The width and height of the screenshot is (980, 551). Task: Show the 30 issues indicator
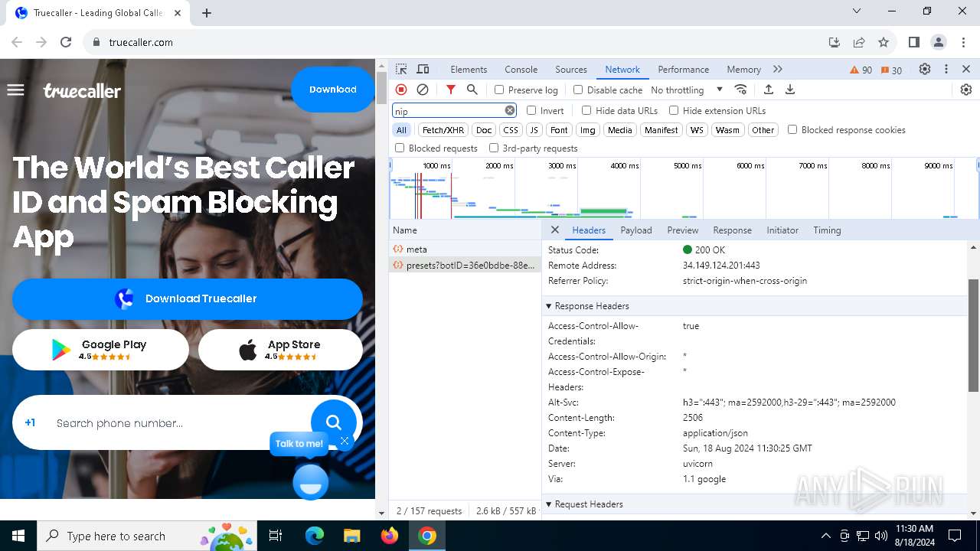(x=891, y=70)
